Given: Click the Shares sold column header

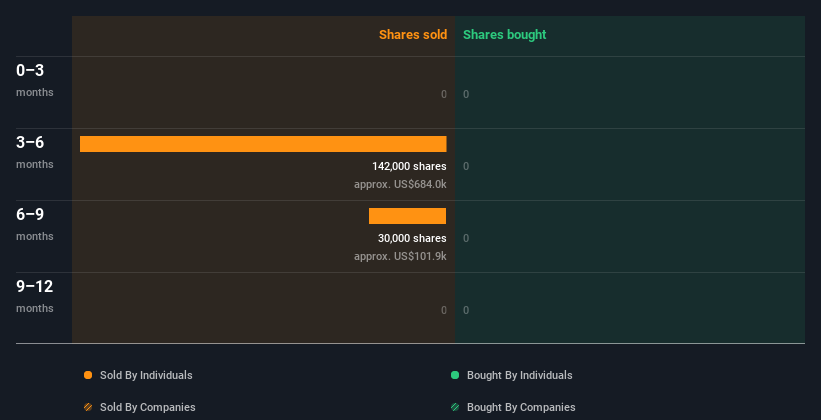Looking at the screenshot, I should tap(413, 35).
